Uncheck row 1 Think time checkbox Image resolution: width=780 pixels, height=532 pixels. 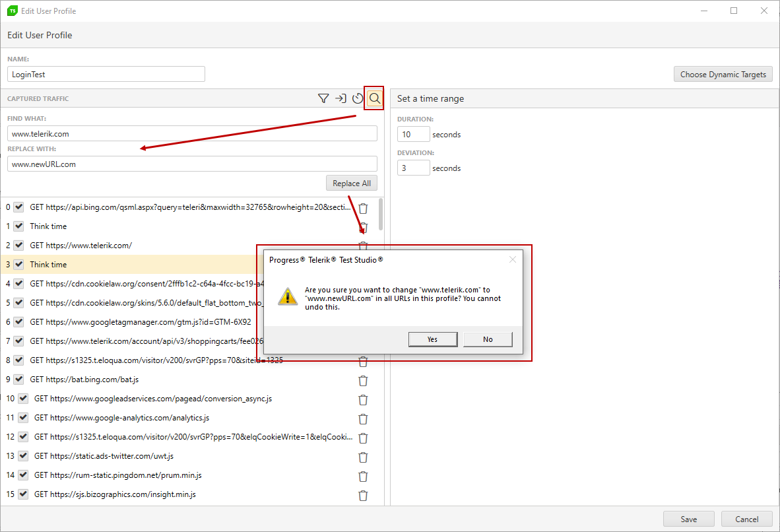pos(18,226)
